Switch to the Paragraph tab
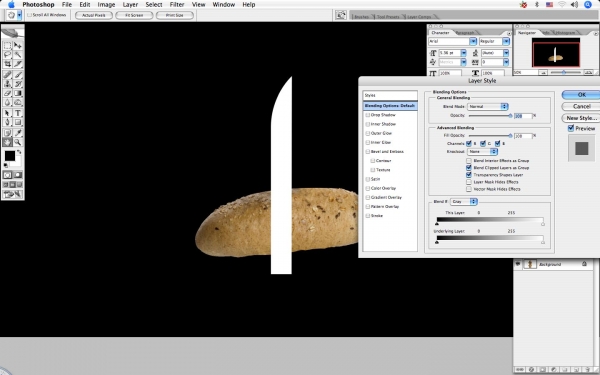600x375 pixels. (465, 33)
